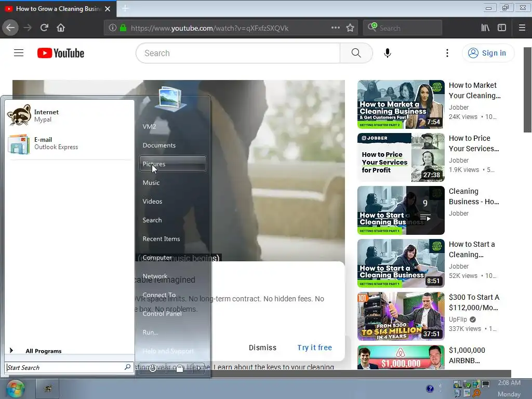Go to the browser home page icon

click(x=61, y=28)
